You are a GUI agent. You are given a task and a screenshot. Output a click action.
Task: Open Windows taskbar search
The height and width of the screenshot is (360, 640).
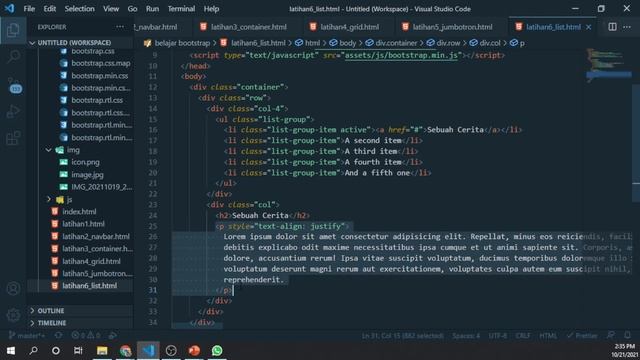[33, 351]
